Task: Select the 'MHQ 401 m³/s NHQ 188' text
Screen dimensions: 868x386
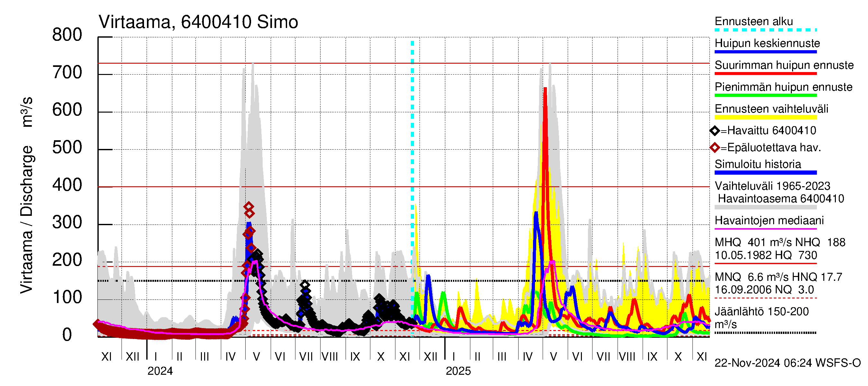Action: click(780, 243)
